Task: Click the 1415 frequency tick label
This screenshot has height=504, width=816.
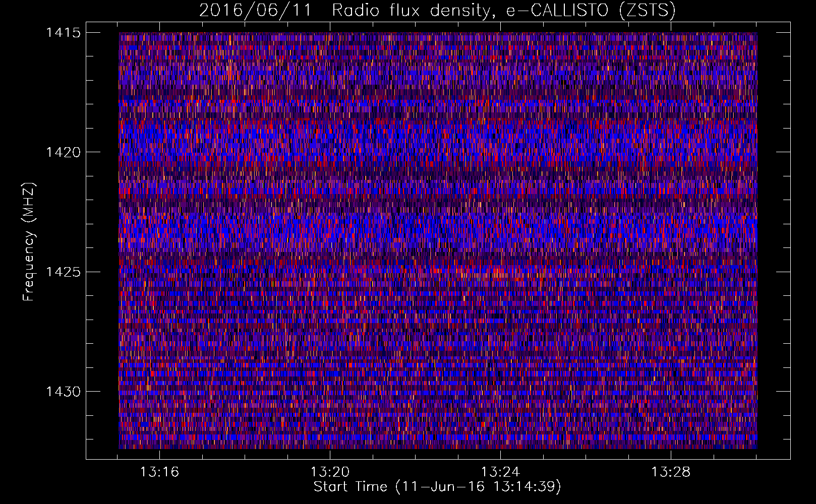Action: [x=64, y=33]
